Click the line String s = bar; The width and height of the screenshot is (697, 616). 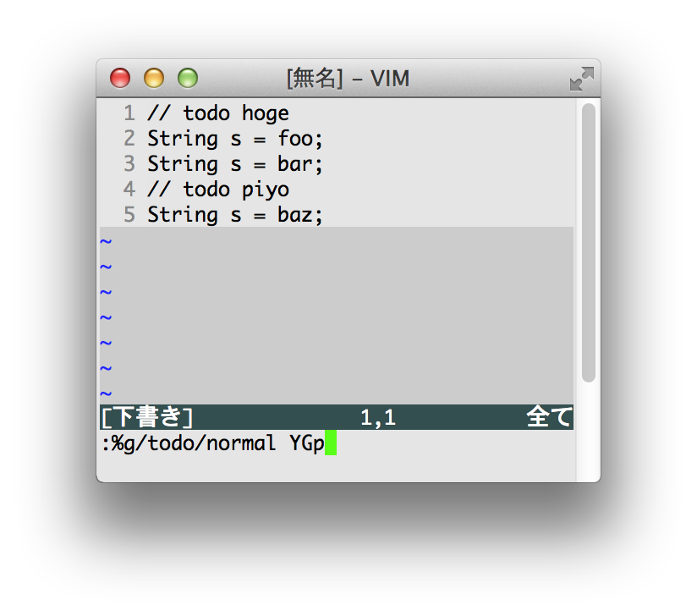coord(233,163)
